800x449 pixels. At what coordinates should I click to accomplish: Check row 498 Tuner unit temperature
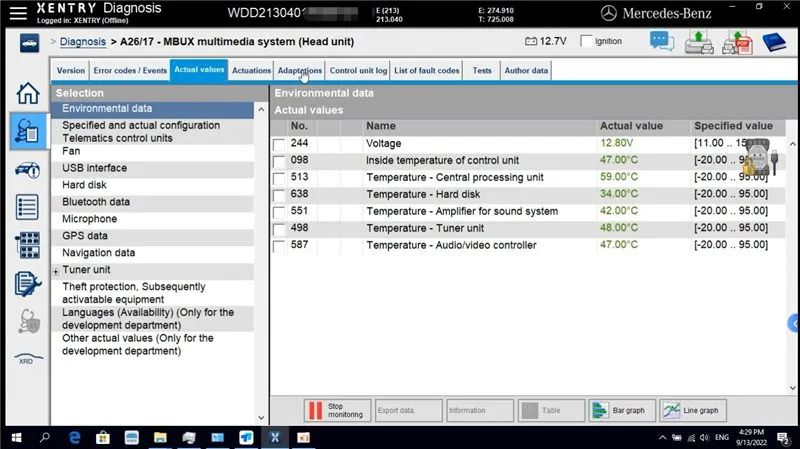click(x=279, y=230)
